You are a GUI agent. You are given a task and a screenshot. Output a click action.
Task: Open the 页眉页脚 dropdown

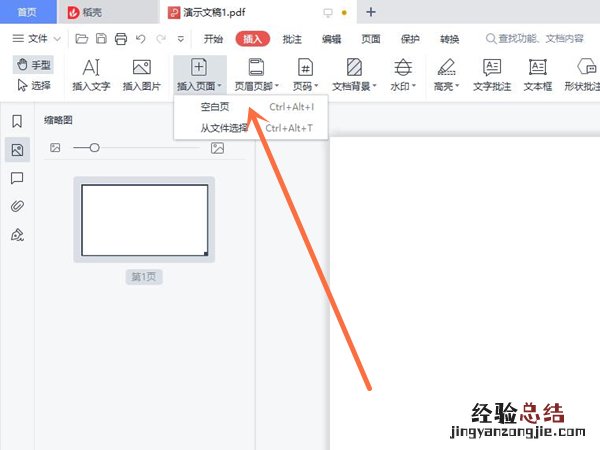[257, 75]
